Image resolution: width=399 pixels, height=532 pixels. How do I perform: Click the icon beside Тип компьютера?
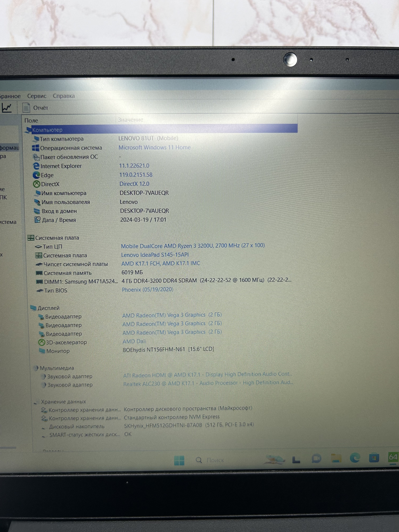pyautogui.click(x=36, y=139)
